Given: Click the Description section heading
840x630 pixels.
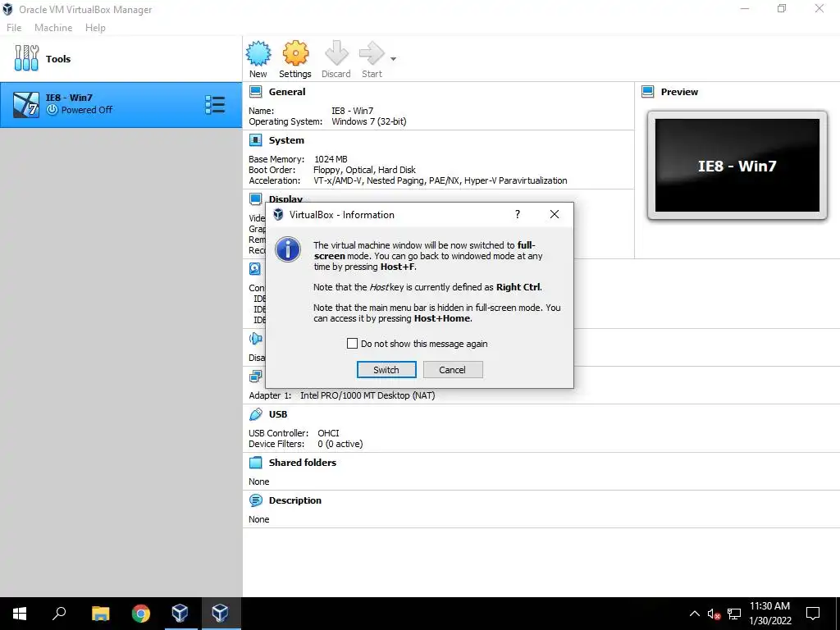Looking at the screenshot, I should pos(295,500).
